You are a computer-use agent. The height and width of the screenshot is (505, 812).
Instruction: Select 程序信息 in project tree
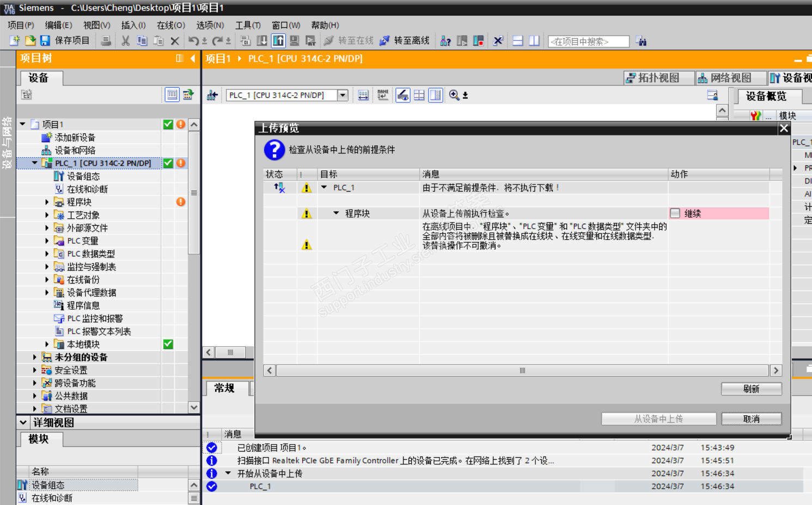[83, 305]
